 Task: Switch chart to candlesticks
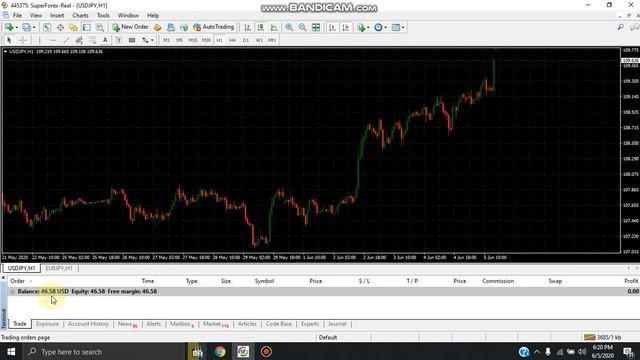(260, 27)
